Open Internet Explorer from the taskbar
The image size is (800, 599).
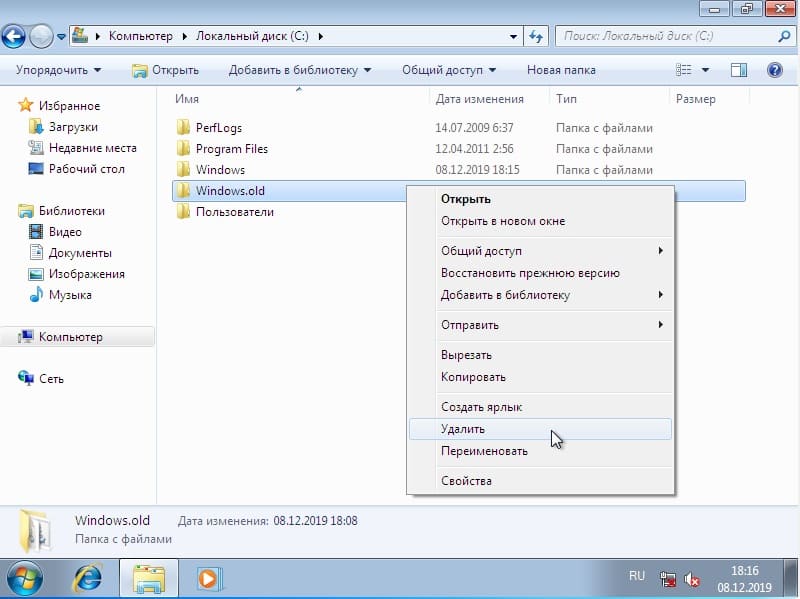pos(89,577)
